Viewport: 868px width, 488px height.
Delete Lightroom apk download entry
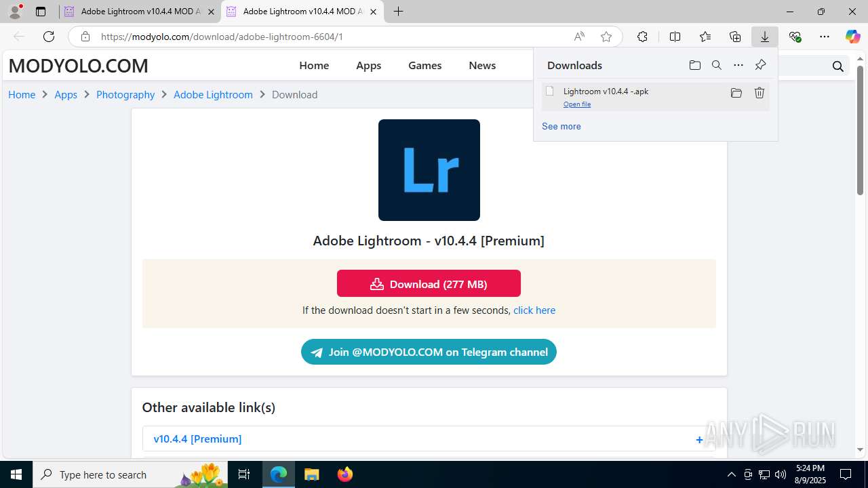click(759, 93)
